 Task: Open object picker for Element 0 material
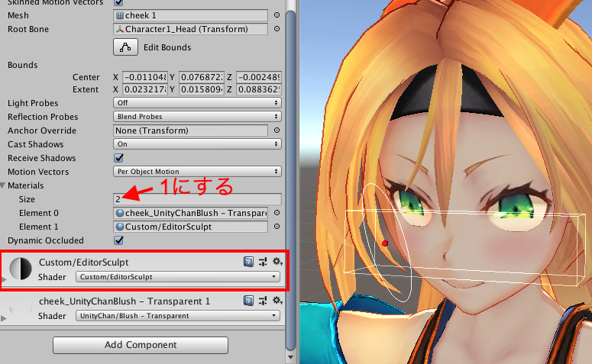point(277,213)
